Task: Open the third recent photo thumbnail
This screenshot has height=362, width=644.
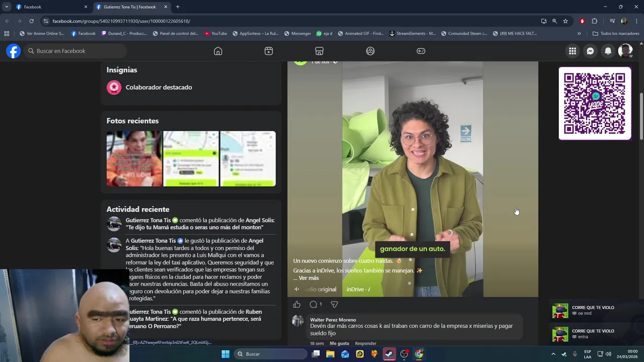Action: [248, 159]
